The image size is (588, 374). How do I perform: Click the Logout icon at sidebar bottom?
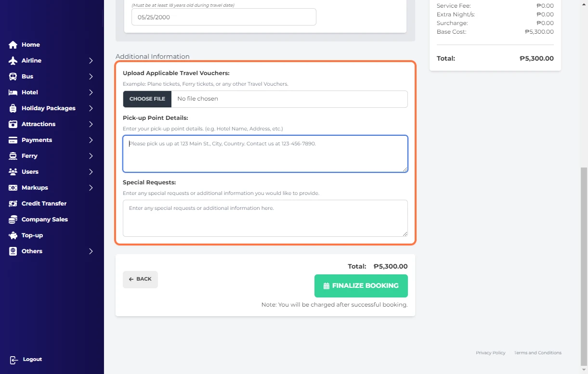pos(13,360)
